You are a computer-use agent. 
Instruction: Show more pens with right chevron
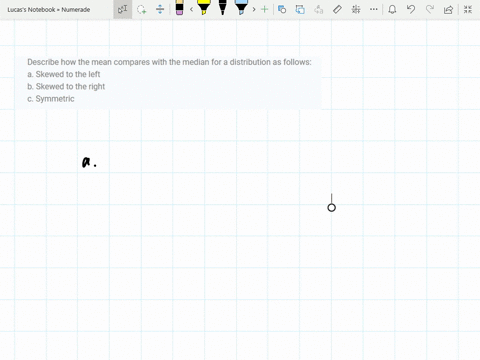pyautogui.click(x=254, y=9)
